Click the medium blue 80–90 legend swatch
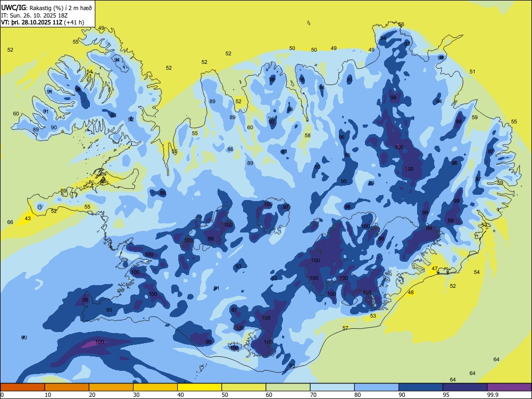Viewport: 532px width, 399px height. [377, 387]
